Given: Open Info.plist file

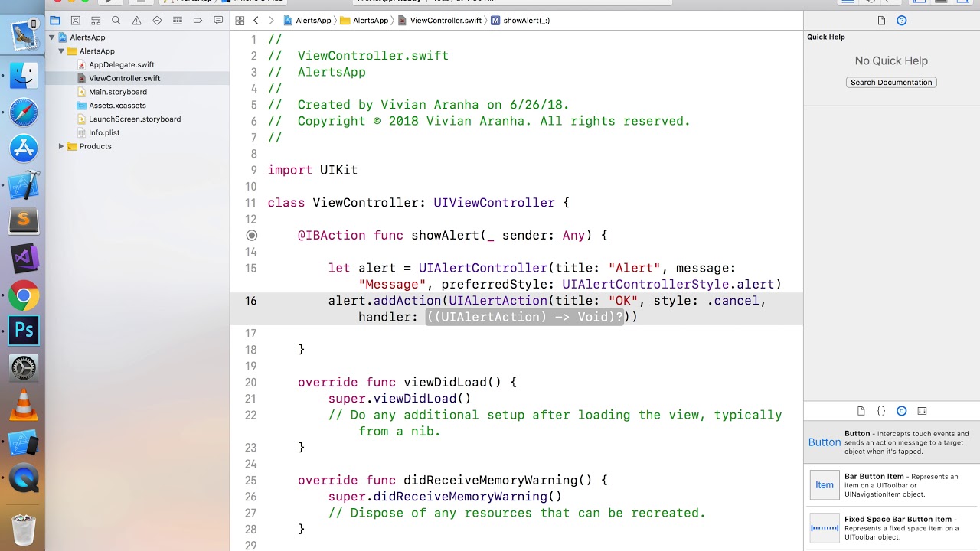Looking at the screenshot, I should click(x=103, y=132).
